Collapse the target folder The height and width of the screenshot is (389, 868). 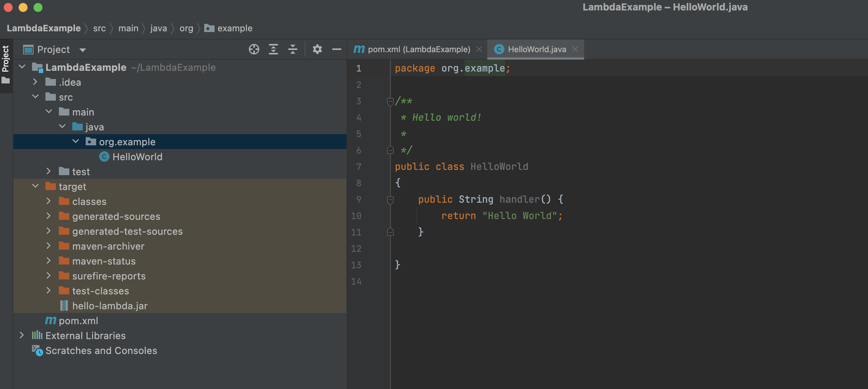click(x=35, y=186)
